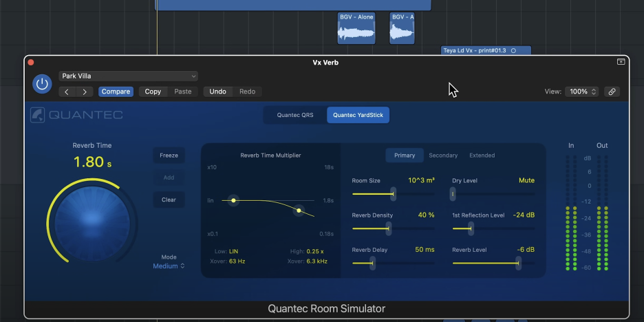
Task: Select the Teya Ld Vx - print#01.3 region
Action: [x=486, y=50]
